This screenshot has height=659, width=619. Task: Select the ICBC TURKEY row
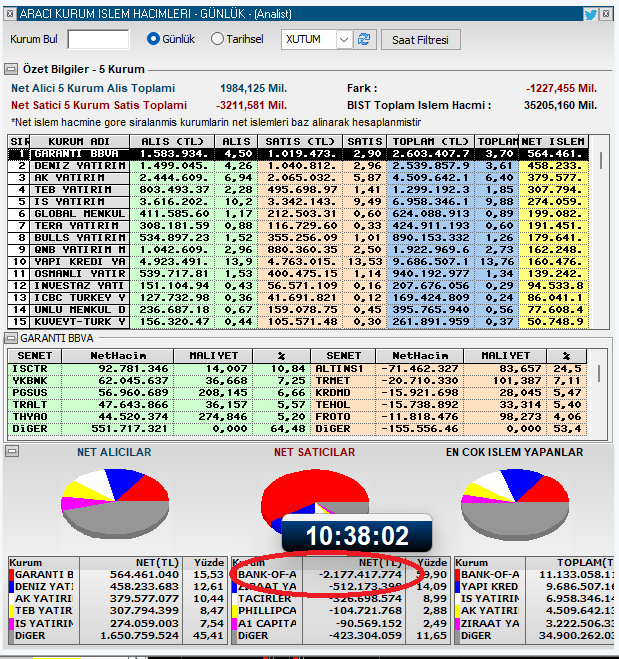(x=298, y=298)
